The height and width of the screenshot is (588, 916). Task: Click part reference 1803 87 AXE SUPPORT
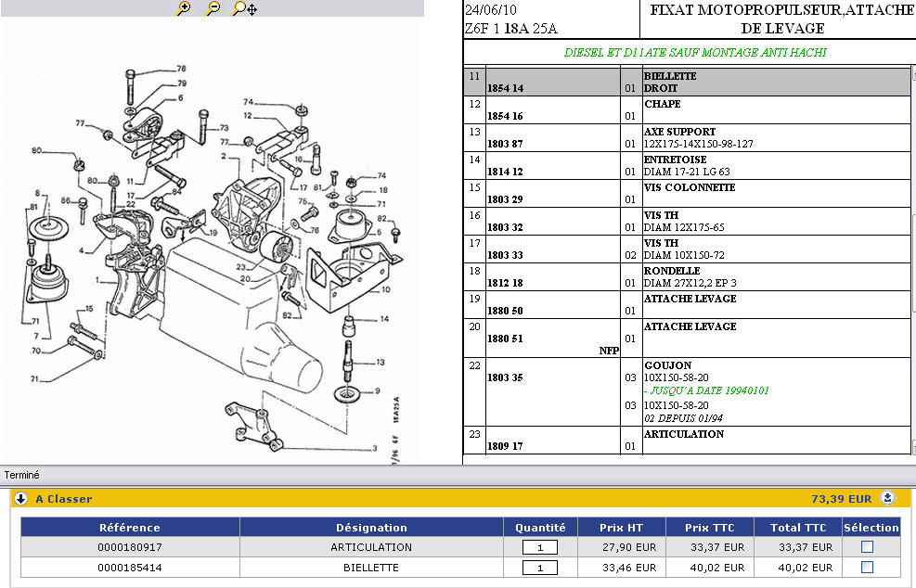click(505, 144)
